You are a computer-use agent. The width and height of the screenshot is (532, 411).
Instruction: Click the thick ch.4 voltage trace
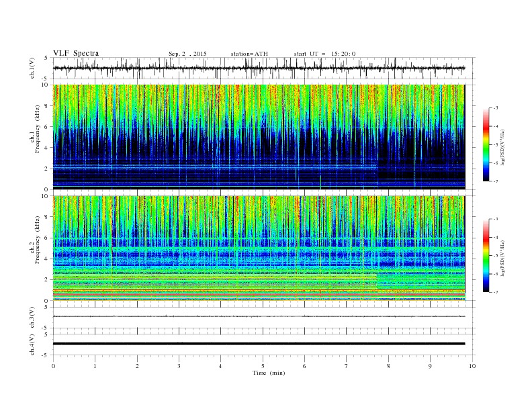pyautogui.click(x=259, y=344)
